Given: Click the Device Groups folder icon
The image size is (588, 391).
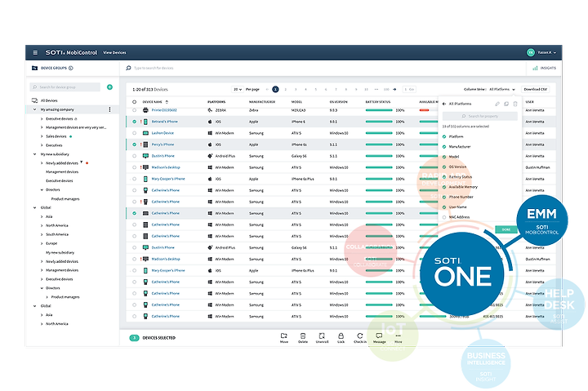Looking at the screenshot, I should click(34, 68).
